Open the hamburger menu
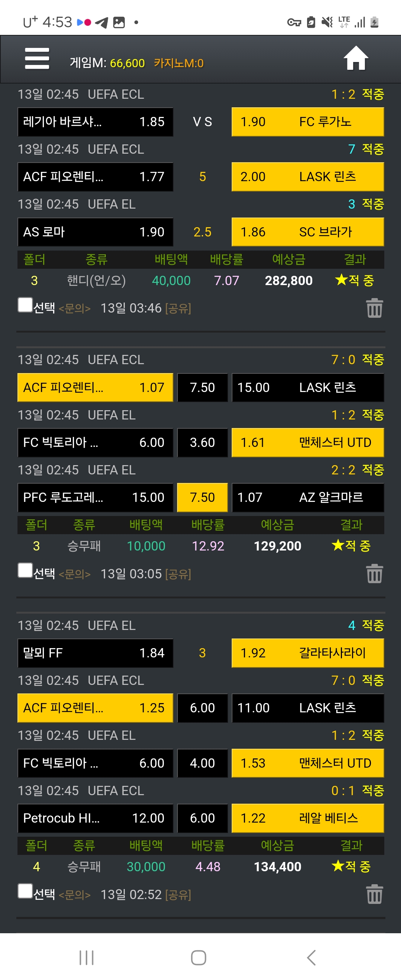This screenshot has height=980, width=401. click(37, 59)
